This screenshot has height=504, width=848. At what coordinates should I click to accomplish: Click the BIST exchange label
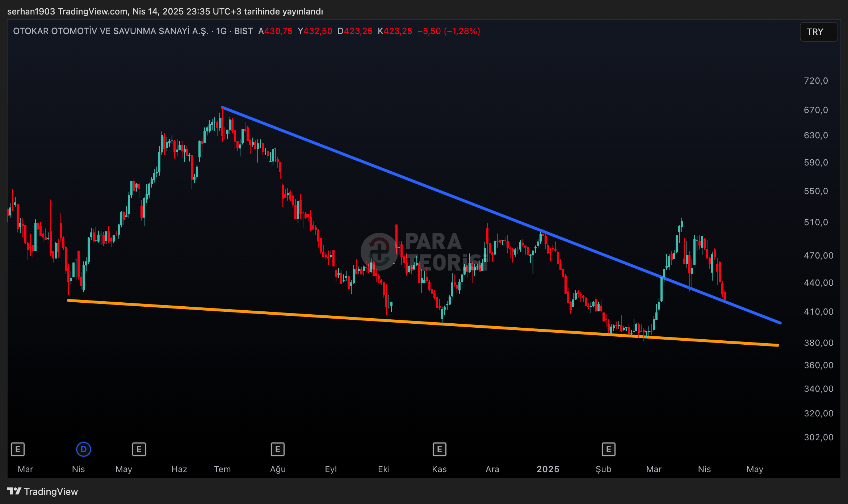click(x=243, y=31)
